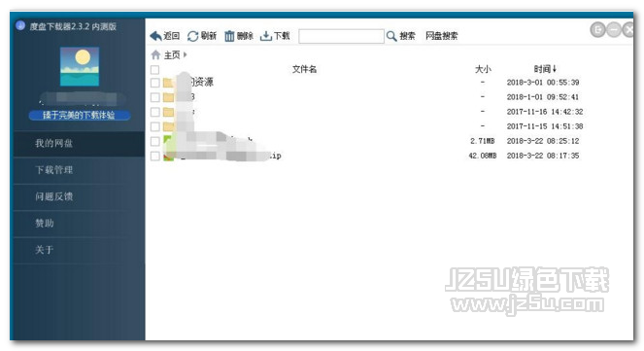Click the home (主页) icon
Viewport: 644px width, 351px height.
tap(155, 54)
